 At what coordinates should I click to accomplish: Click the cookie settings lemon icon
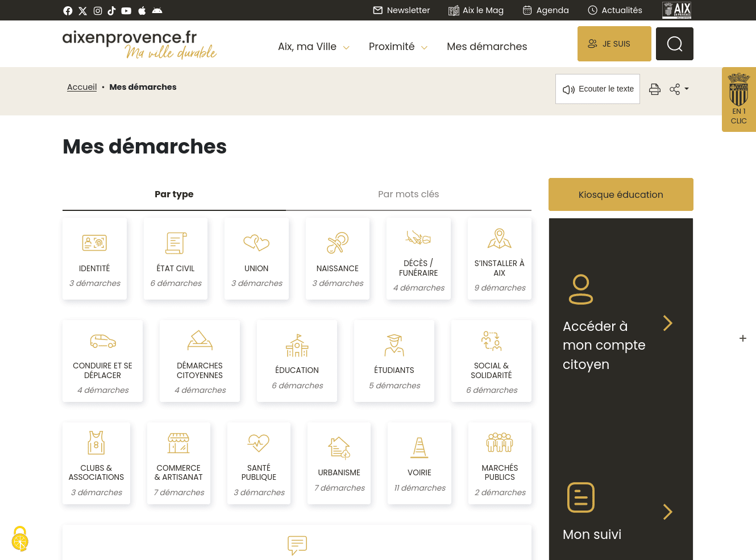20,539
